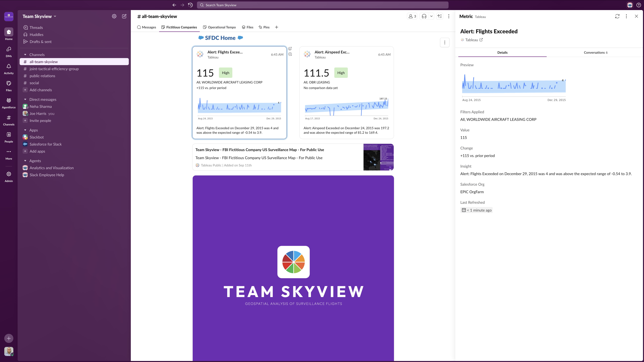Viewport: 644px width, 362px height.
Task: Click the compose new message icon
Action: coord(124,16)
